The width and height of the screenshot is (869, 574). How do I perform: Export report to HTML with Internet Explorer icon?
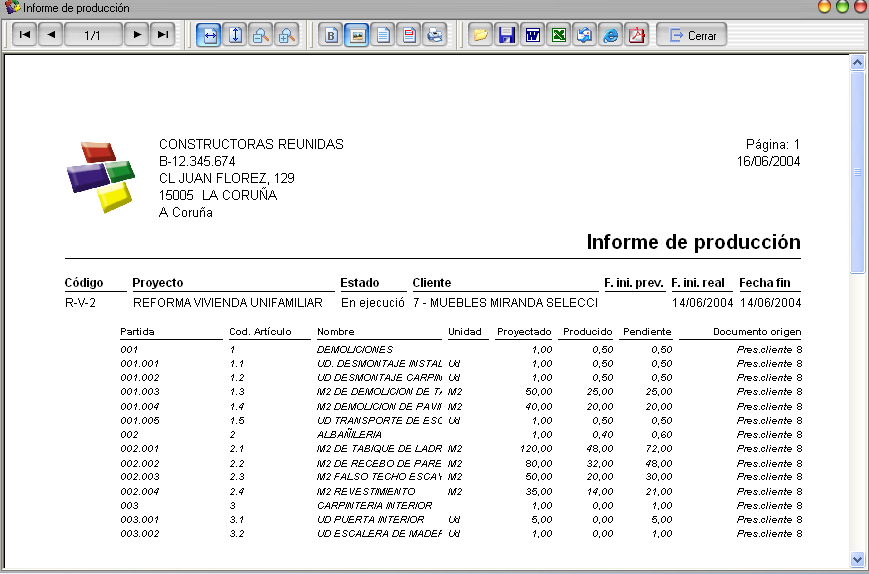tap(611, 35)
